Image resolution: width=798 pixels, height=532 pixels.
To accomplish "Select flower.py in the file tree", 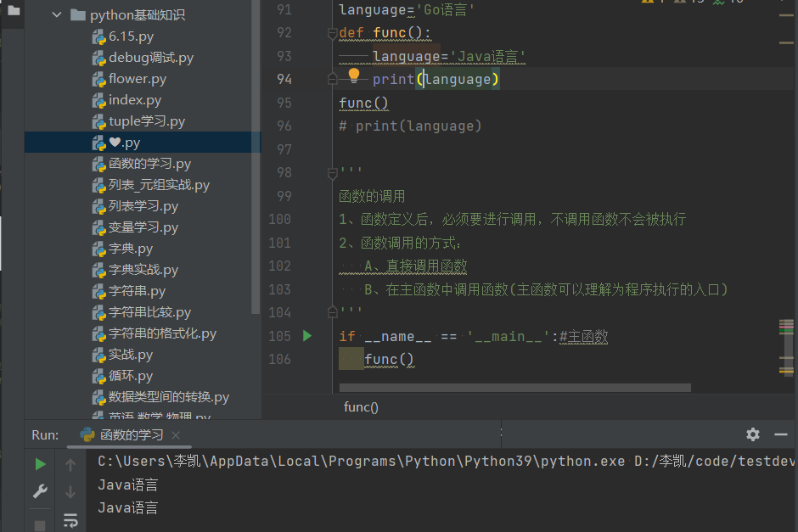I will pos(138,79).
